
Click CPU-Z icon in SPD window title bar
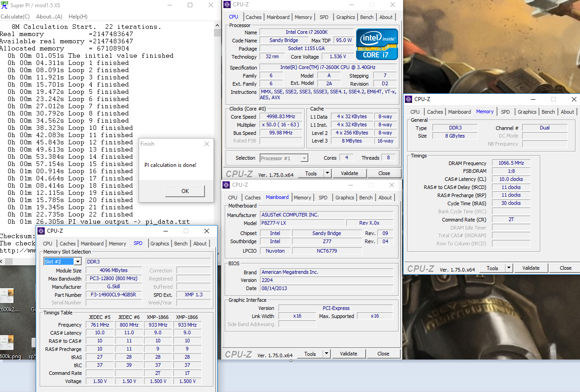click(41, 231)
